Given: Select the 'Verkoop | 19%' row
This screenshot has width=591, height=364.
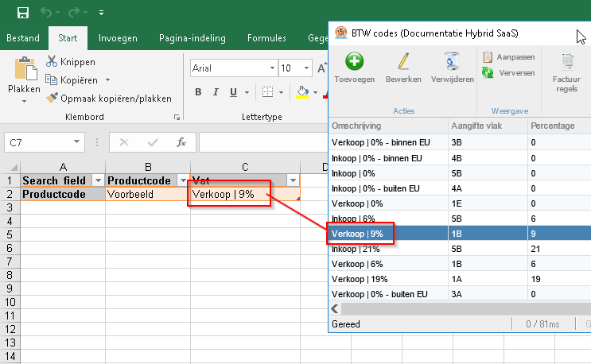Looking at the screenshot, I should 388,279.
